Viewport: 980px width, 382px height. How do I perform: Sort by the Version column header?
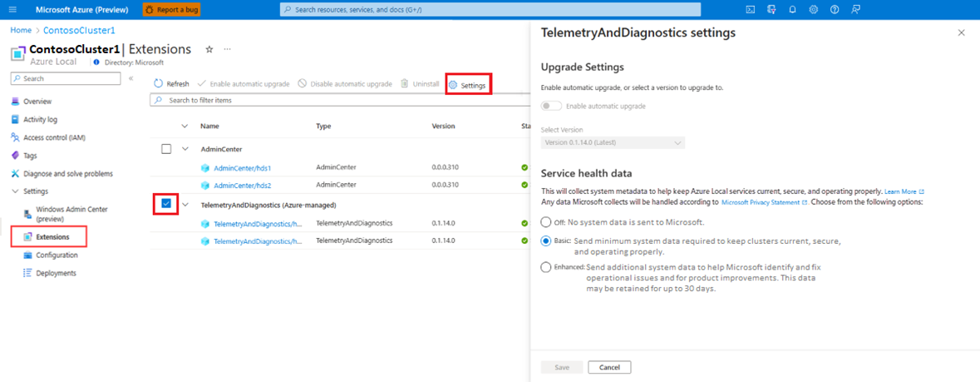pos(443,126)
